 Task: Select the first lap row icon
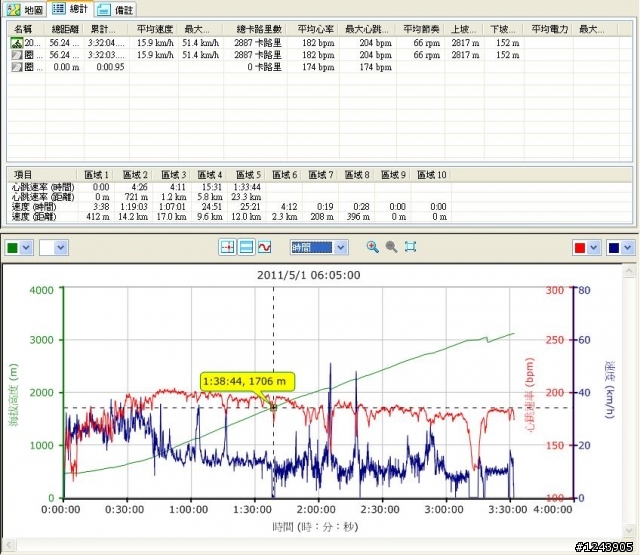click(x=17, y=55)
